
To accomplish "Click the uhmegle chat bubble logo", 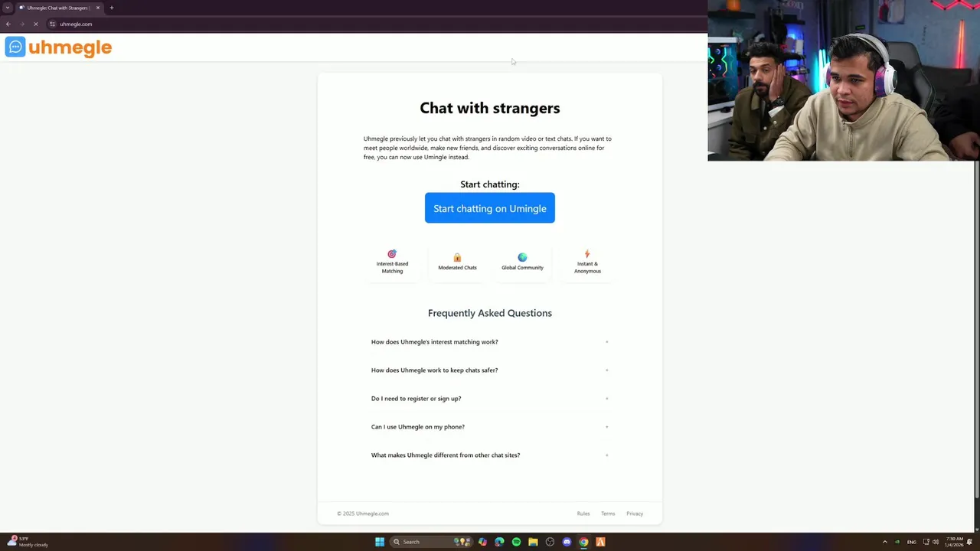I will (15, 47).
